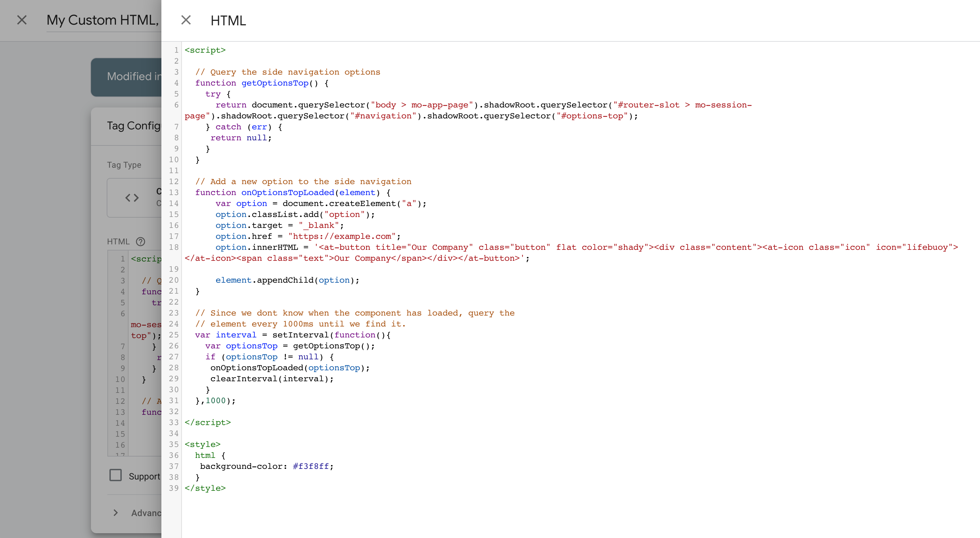Place cursor on the clearInterval(interval) line

coord(272,379)
